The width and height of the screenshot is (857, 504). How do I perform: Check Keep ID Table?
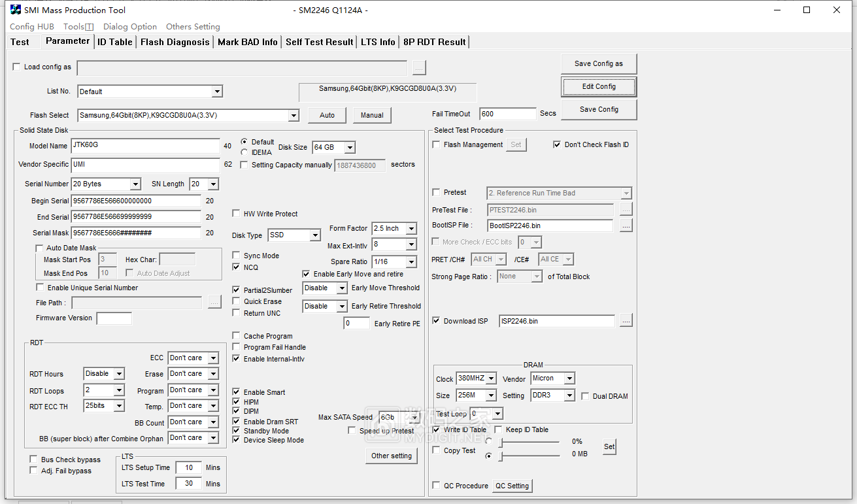pyautogui.click(x=499, y=429)
